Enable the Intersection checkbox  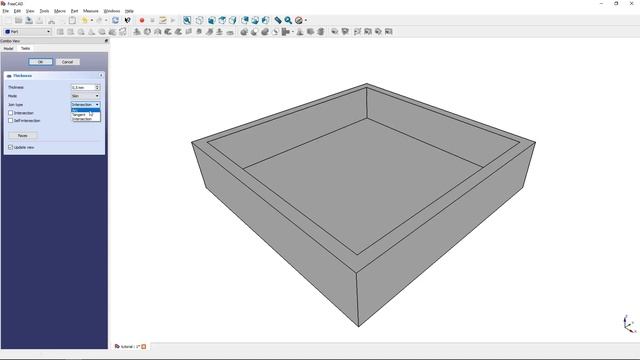coord(11,113)
